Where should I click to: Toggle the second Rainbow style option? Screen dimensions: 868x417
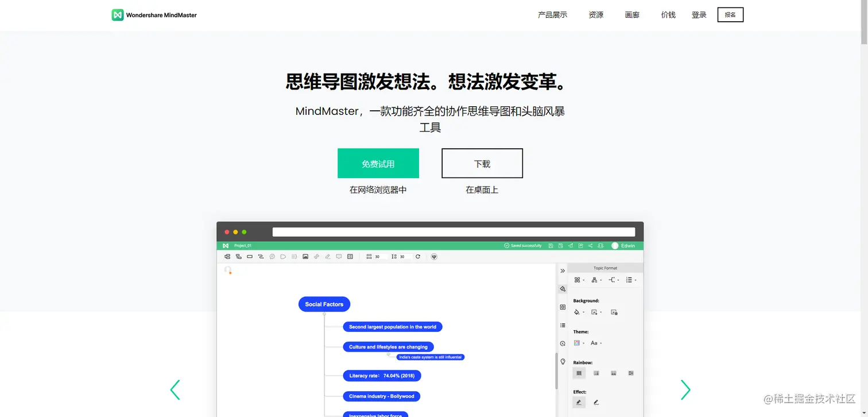click(597, 373)
